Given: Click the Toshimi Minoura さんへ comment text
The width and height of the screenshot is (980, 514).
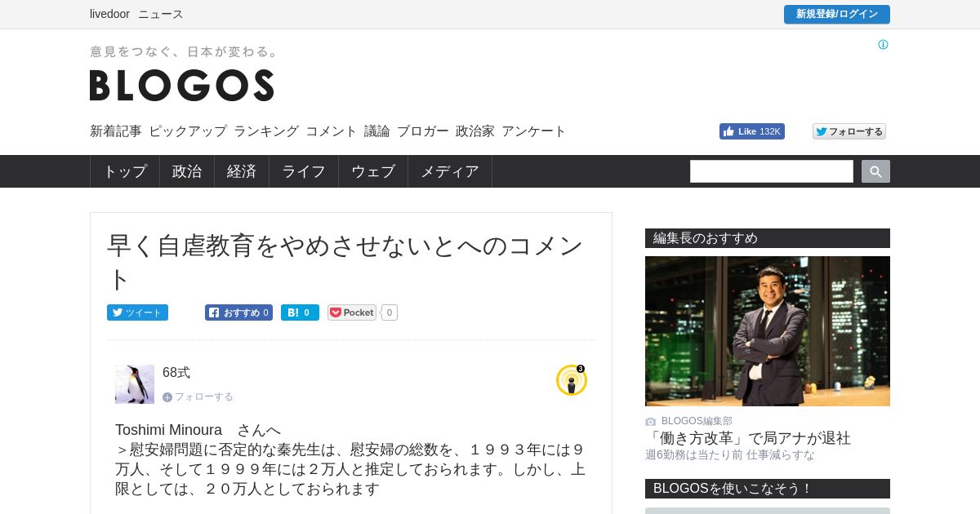Looking at the screenshot, I should [198, 430].
